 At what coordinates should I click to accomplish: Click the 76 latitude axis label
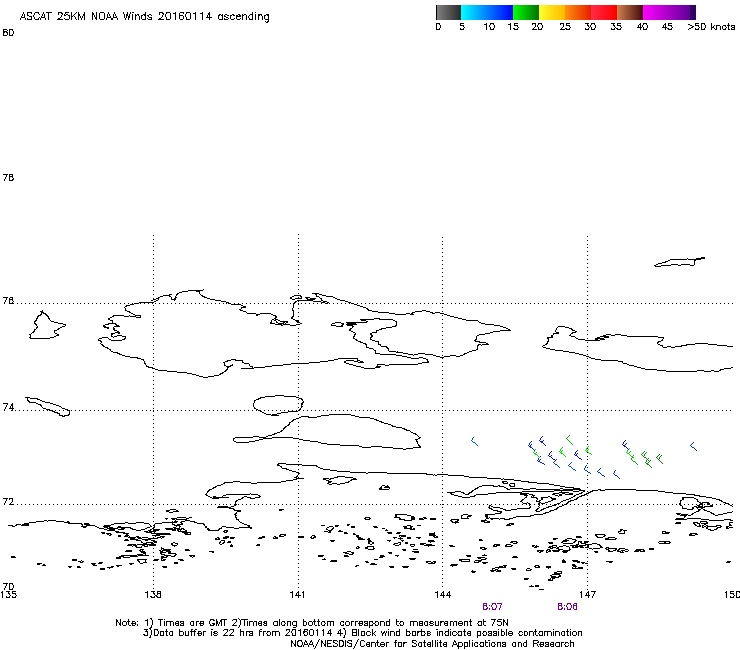(8, 301)
